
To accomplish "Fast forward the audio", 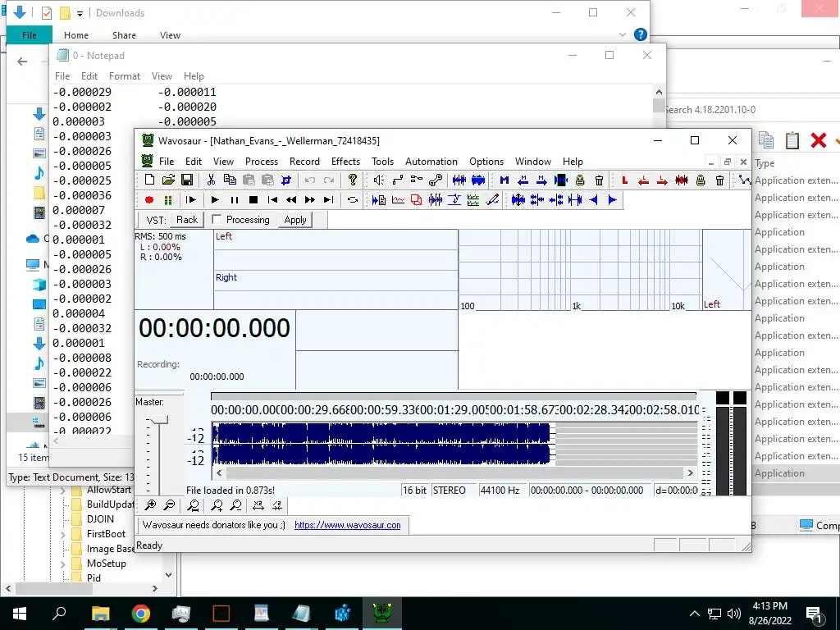I will (x=309, y=200).
